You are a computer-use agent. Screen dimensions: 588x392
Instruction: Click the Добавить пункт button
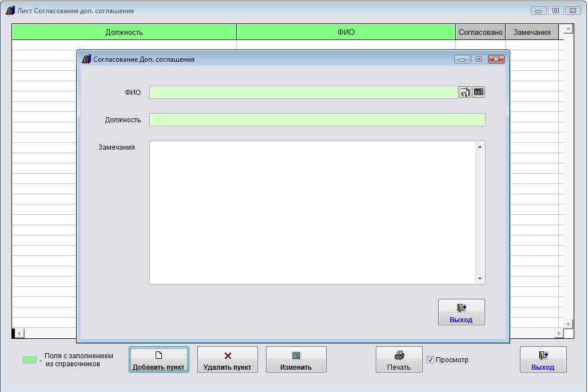(159, 359)
